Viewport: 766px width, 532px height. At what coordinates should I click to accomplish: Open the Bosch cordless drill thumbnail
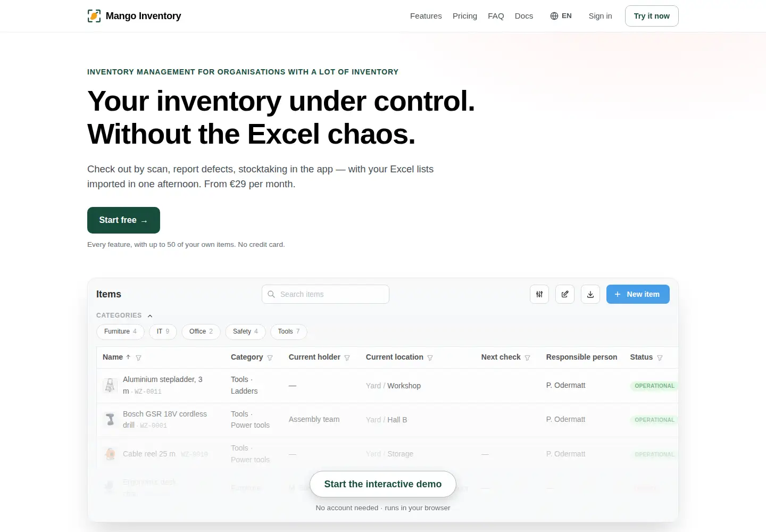tap(110, 419)
